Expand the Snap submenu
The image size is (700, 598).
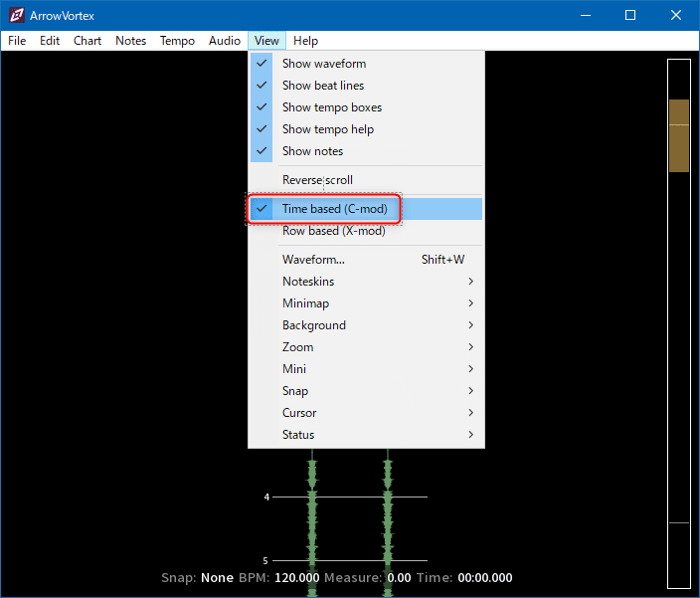(x=366, y=391)
